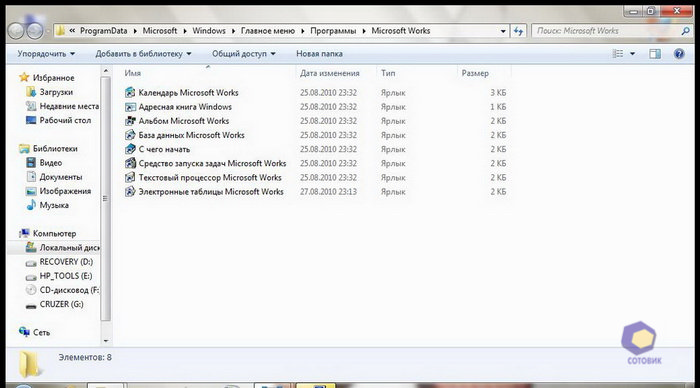Open the Добавить в библиотеку dropdown

(143, 54)
